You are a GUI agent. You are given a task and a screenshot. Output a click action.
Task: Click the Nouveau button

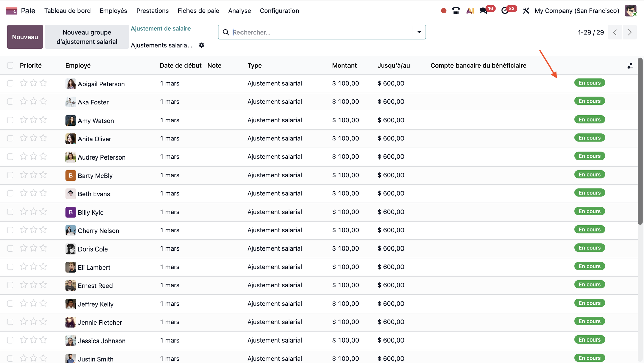tap(25, 37)
